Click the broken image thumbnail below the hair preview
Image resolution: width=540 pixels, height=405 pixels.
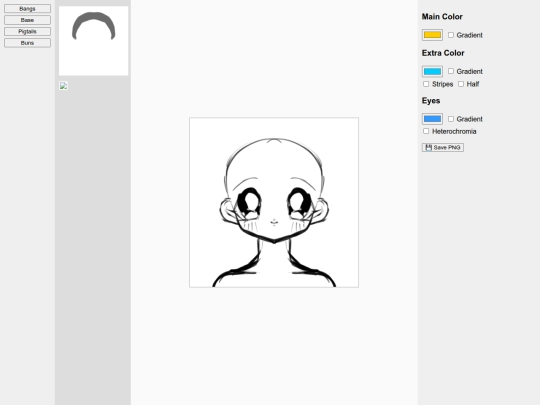pyautogui.click(x=63, y=85)
